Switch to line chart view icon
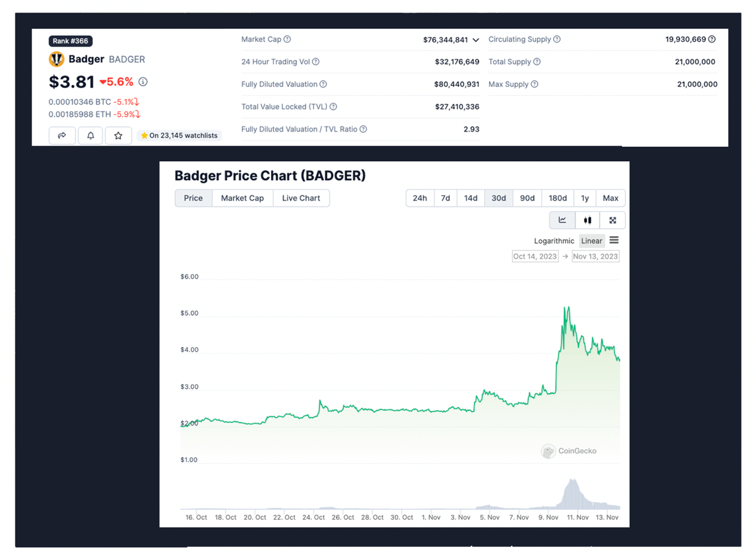The width and height of the screenshot is (756, 559). tap(563, 220)
